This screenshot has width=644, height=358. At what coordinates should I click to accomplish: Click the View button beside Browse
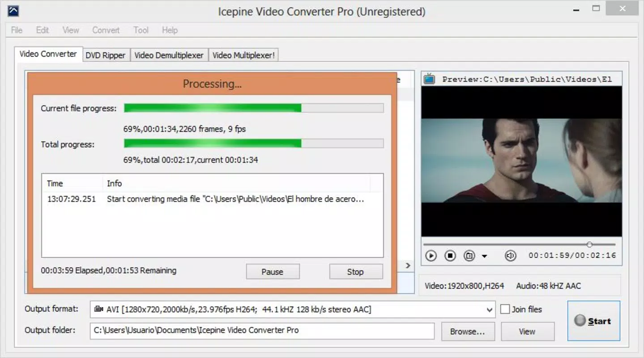[x=527, y=332]
